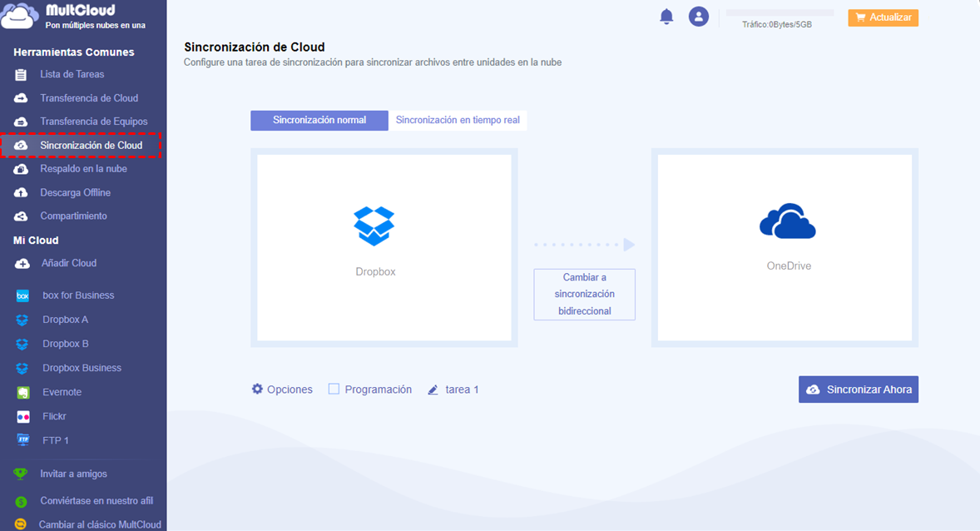Image resolution: width=980 pixels, height=531 pixels.
Task: Select Dropbox B in Mi Cloud list
Action: [x=65, y=344]
